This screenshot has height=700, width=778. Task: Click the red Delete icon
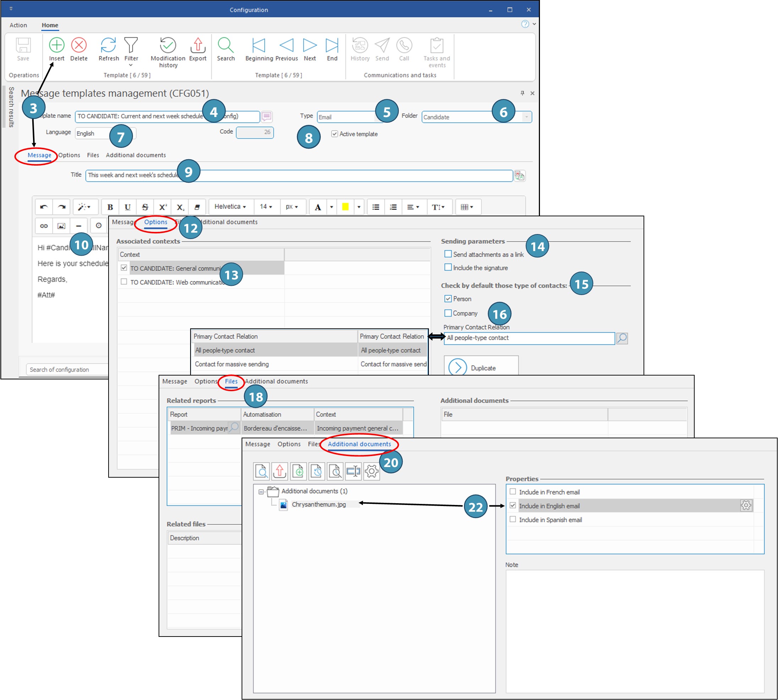tap(79, 45)
